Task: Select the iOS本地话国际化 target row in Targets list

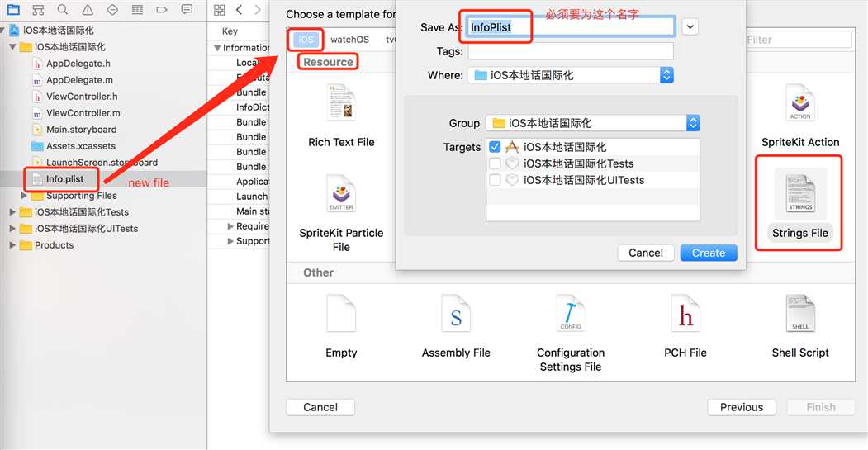Action: [593, 147]
